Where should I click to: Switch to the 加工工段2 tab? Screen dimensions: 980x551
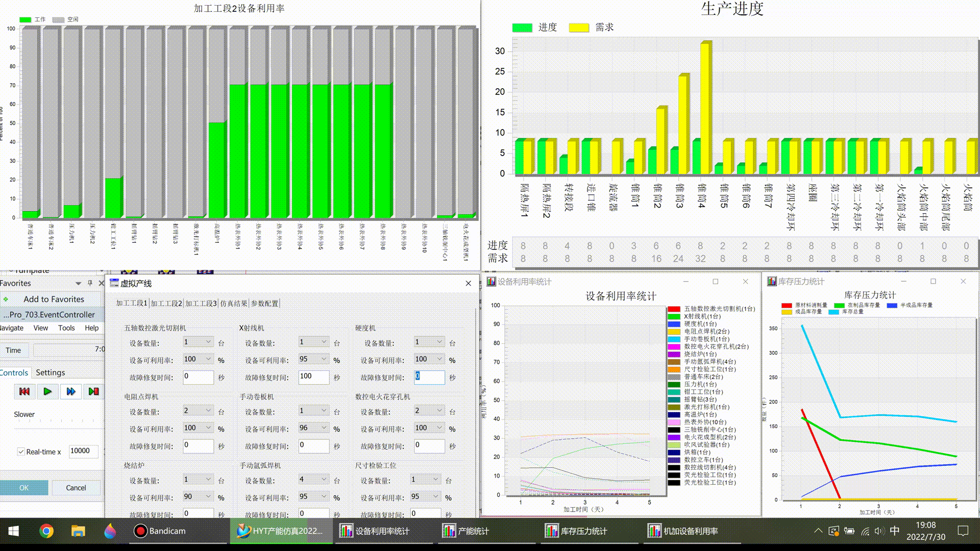click(x=166, y=303)
